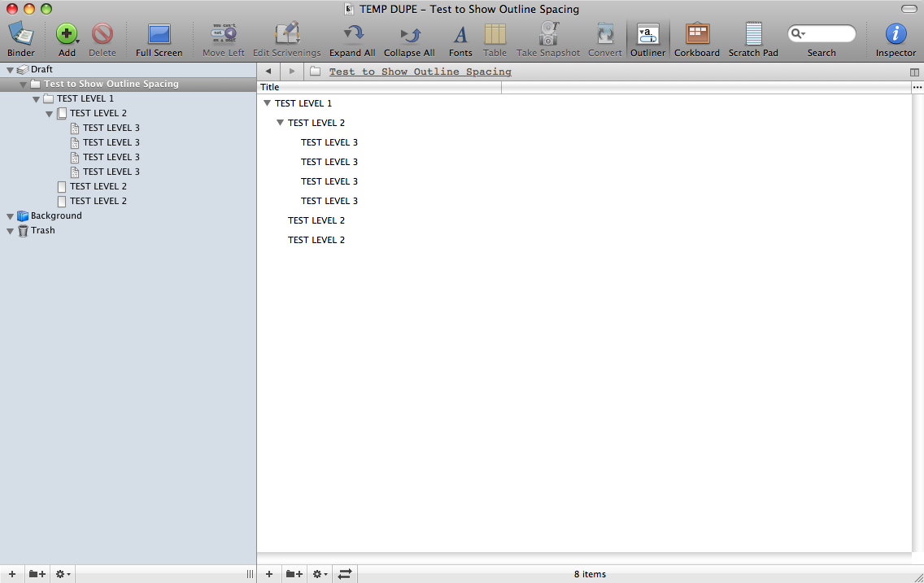Collapse the Draft folder in binder

(x=11, y=70)
